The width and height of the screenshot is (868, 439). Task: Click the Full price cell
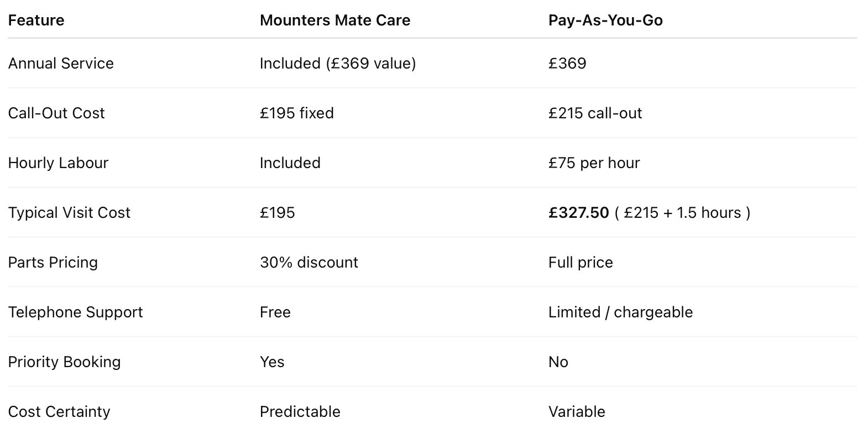[581, 263]
